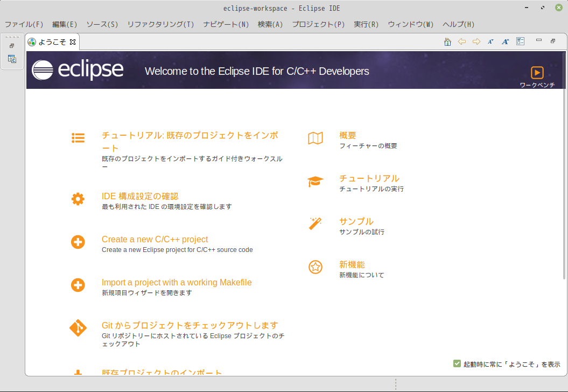The width and height of the screenshot is (568, 392).
Task: Open the customize page icon in toolbar
Action: pos(521,41)
